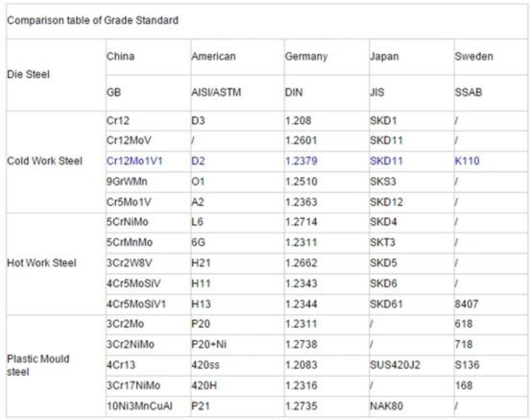Open the blue D2 link
532x420 pixels.
(x=198, y=161)
